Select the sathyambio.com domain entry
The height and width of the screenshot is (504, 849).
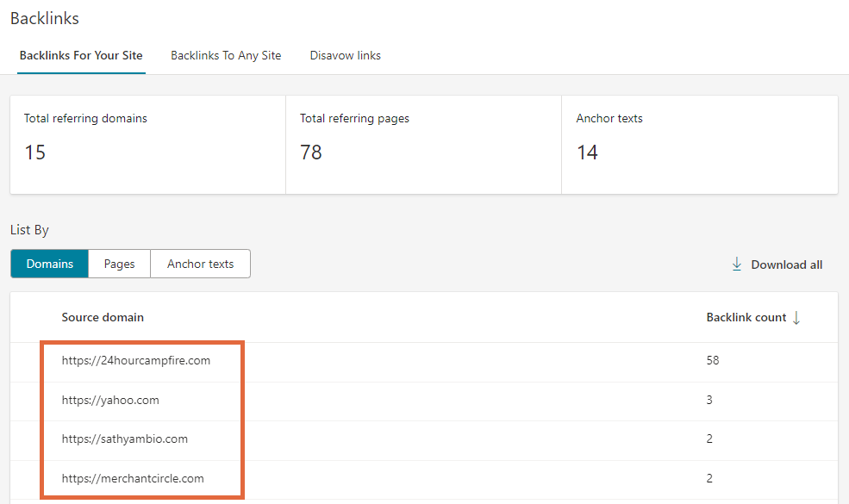pos(125,439)
